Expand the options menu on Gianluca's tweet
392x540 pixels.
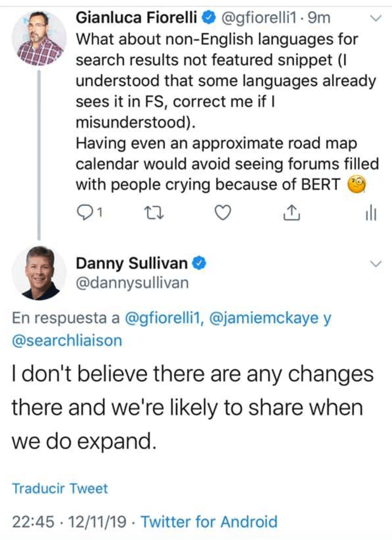(x=375, y=17)
